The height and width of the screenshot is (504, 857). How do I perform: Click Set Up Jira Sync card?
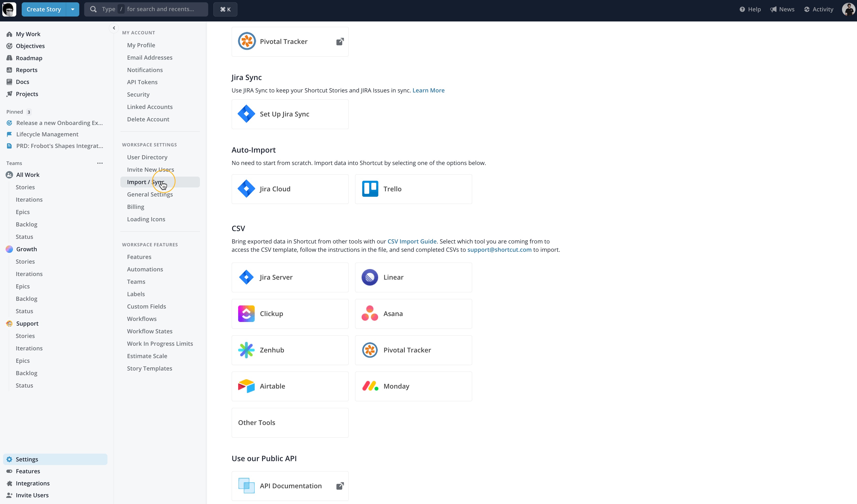[x=290, y=114]
